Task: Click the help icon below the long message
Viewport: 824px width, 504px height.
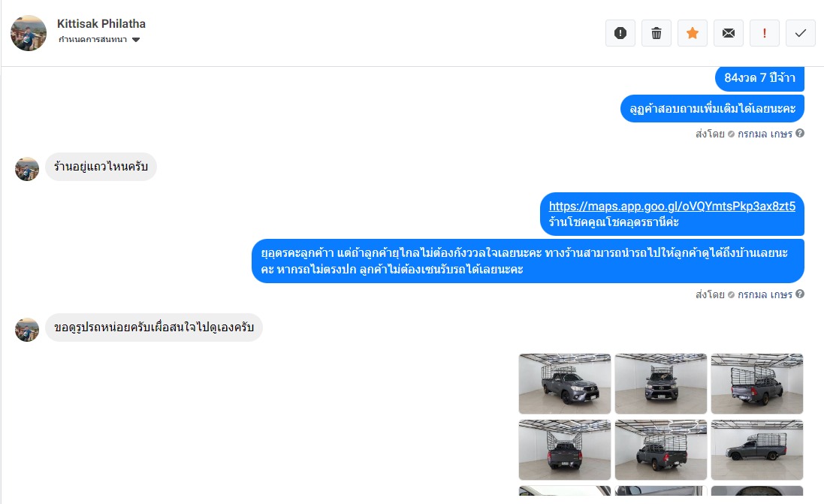Action: coord(800,294)
